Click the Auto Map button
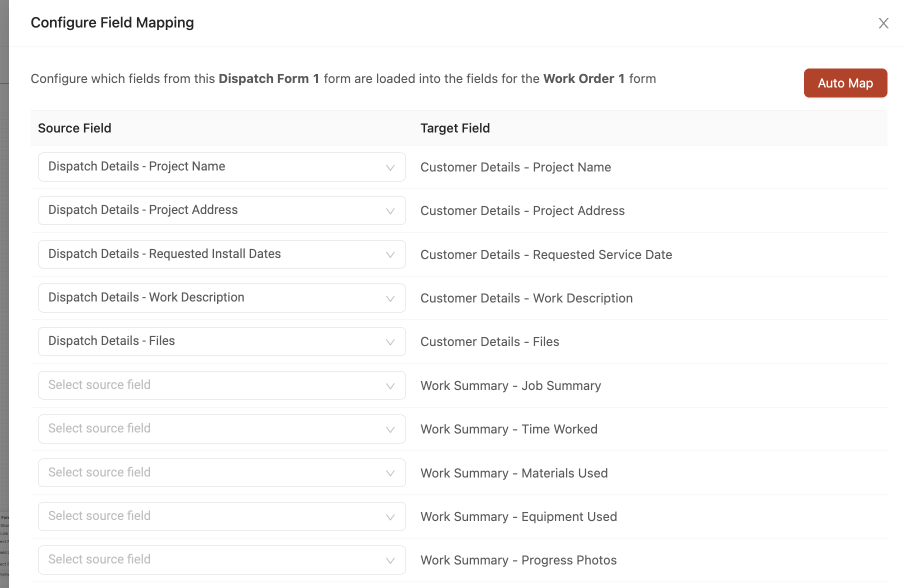Image resolution: width=905 pixels, height=588 pixels. [x=845, y=83]
